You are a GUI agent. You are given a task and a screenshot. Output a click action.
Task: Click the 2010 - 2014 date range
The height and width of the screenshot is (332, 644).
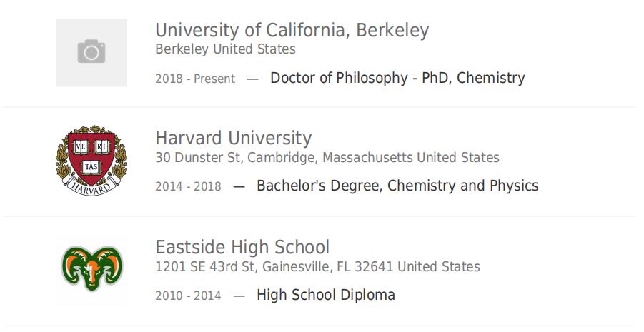pos(188,296)
